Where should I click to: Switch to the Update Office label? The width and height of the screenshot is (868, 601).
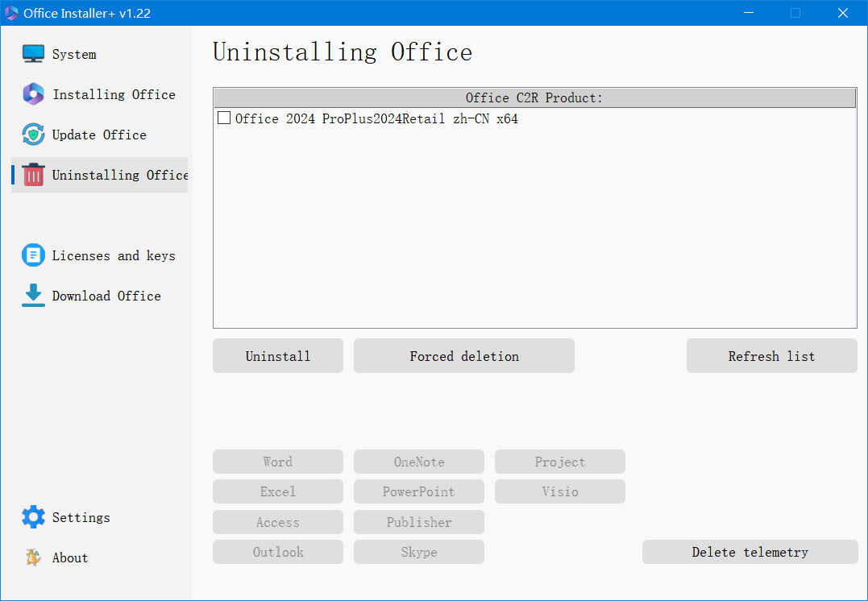[x=99, y=135]
